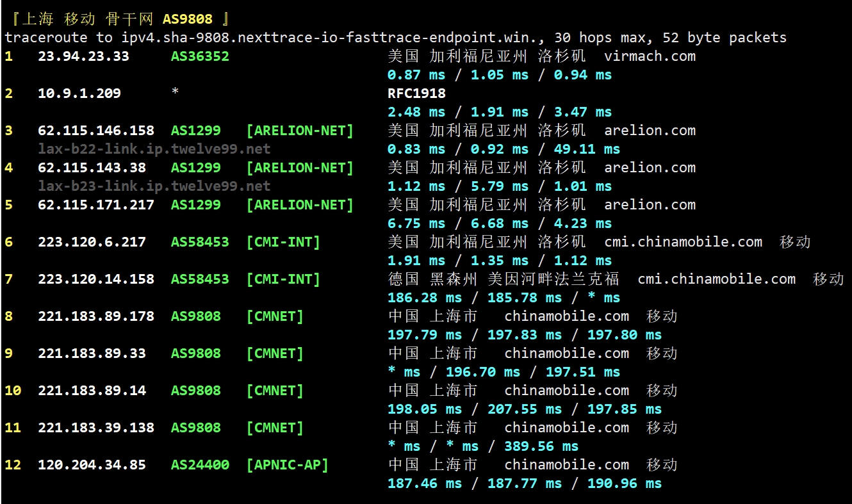
Task: Click the 207.55 ms latency value
Action: point(525,409)
